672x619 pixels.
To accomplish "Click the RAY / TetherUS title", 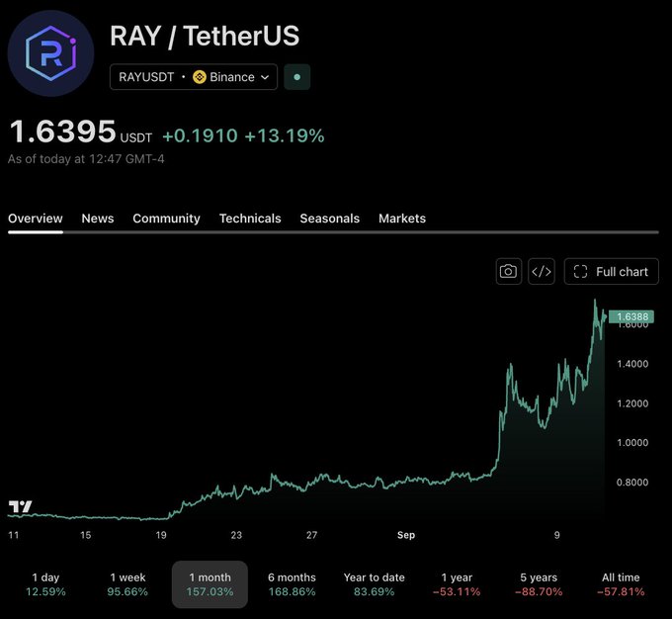I will point(205,36).
